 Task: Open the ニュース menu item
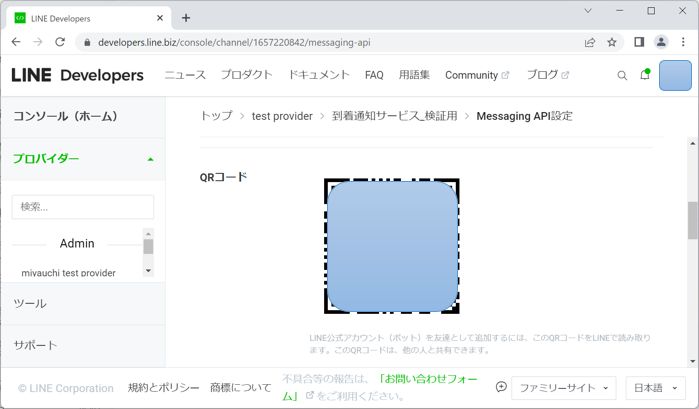(185, 75)
